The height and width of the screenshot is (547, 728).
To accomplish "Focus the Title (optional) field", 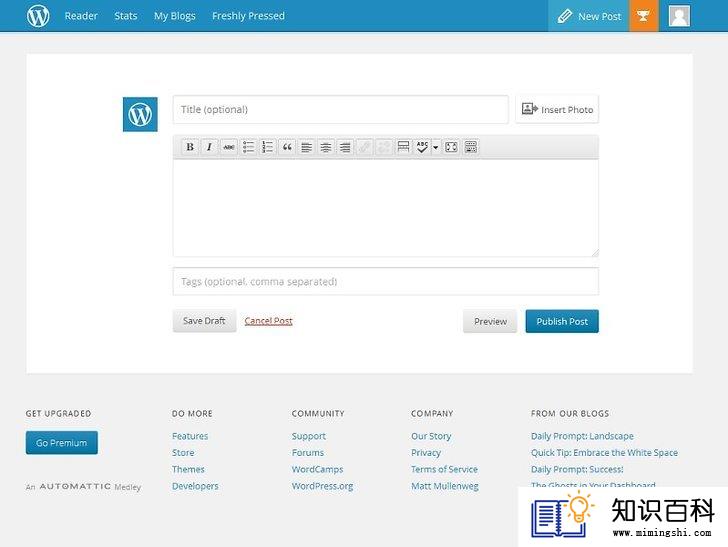I will [x=341, y=110].
